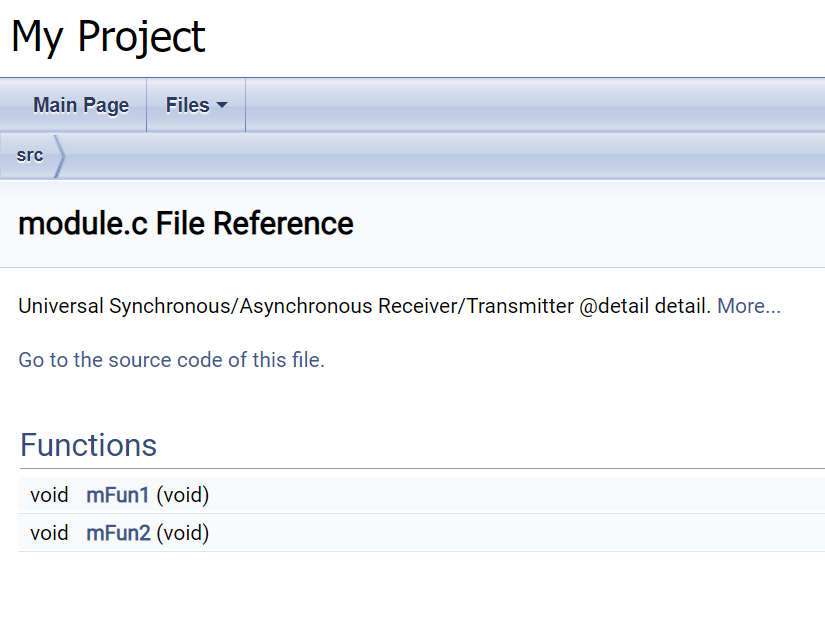This screenshot has height=618, width=825.
Task: Click the void return type of mFun2
Action: [49, 533]
